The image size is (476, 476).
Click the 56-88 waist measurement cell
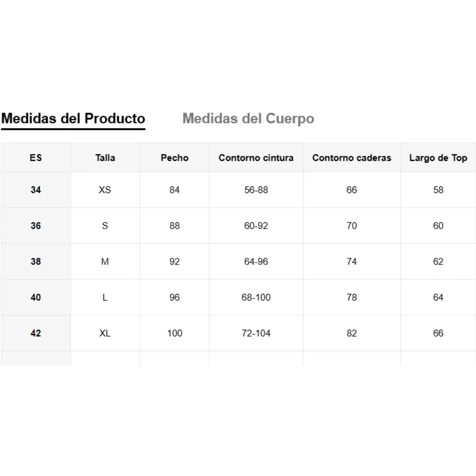(256, 190)
